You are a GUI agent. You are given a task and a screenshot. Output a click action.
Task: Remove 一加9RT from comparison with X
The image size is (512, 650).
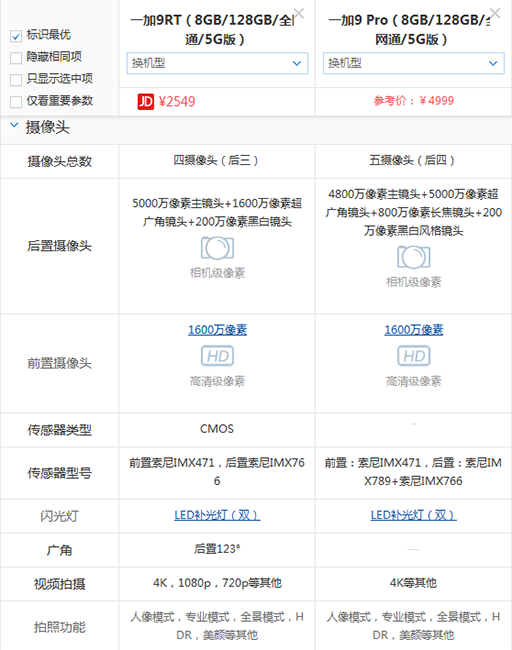click(x=298, y=14)
